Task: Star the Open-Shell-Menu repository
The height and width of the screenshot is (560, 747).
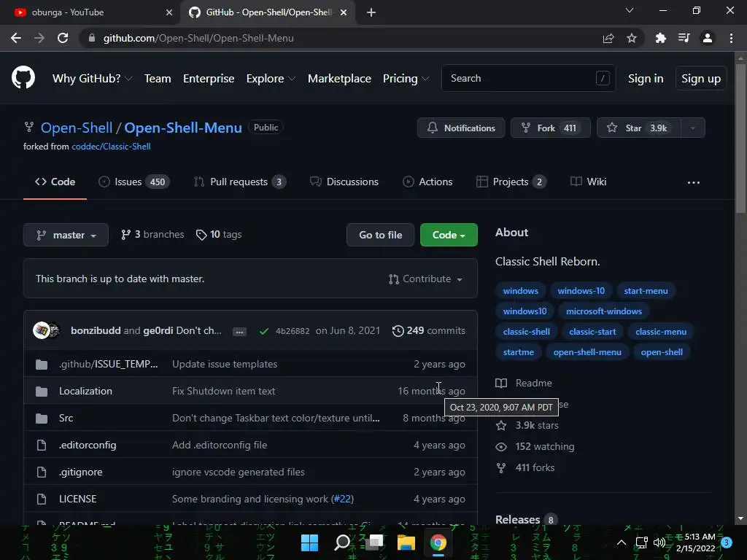Action: (x=639, y=128)
